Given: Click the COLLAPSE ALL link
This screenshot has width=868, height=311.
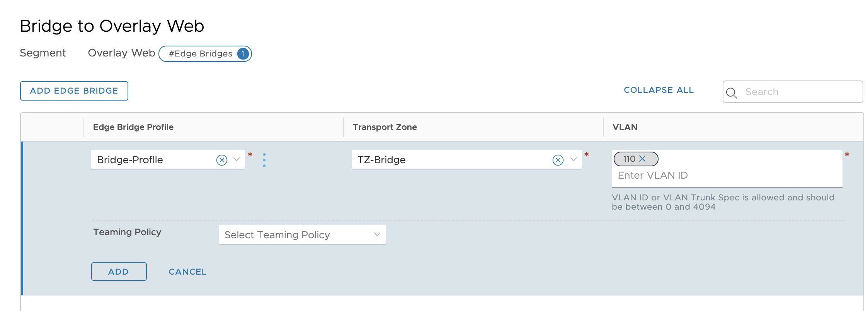Looking at the screenshot, I should coord(658,90).
